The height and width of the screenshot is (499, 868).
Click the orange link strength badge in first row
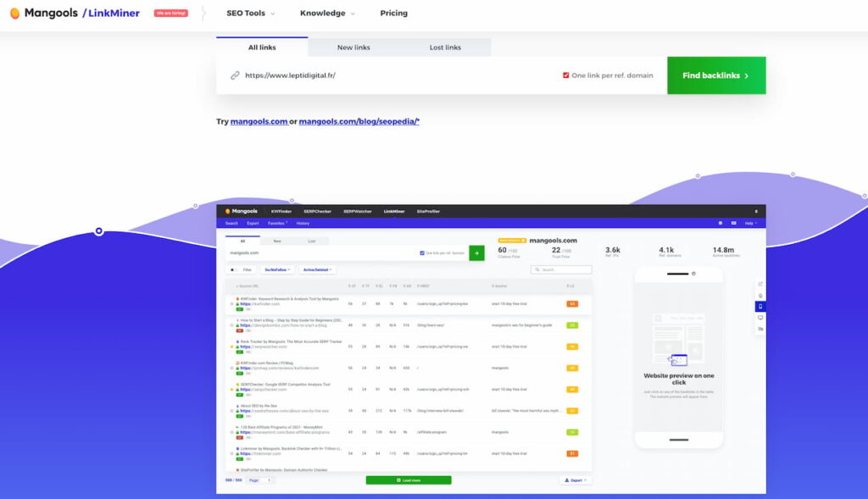572,303
